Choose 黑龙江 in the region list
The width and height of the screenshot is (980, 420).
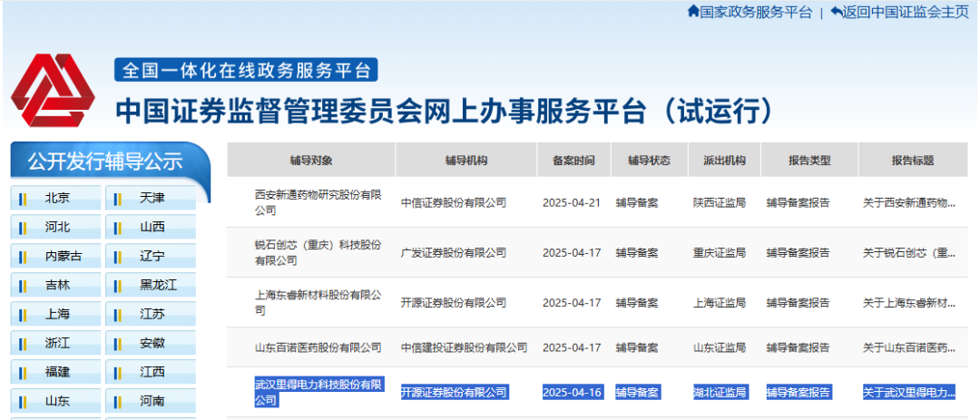coord(151,285)
